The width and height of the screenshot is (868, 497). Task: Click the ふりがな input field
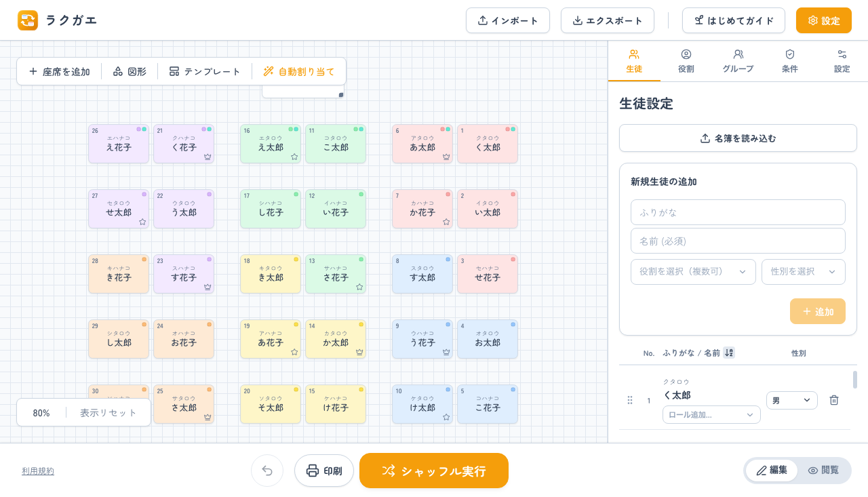tap(738, 212)
